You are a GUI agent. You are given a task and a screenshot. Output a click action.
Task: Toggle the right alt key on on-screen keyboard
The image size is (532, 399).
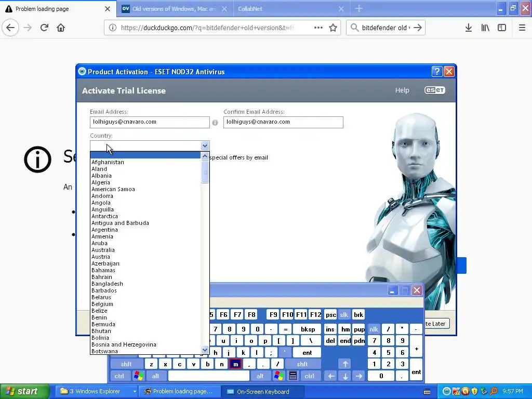[x=260, y=376]
